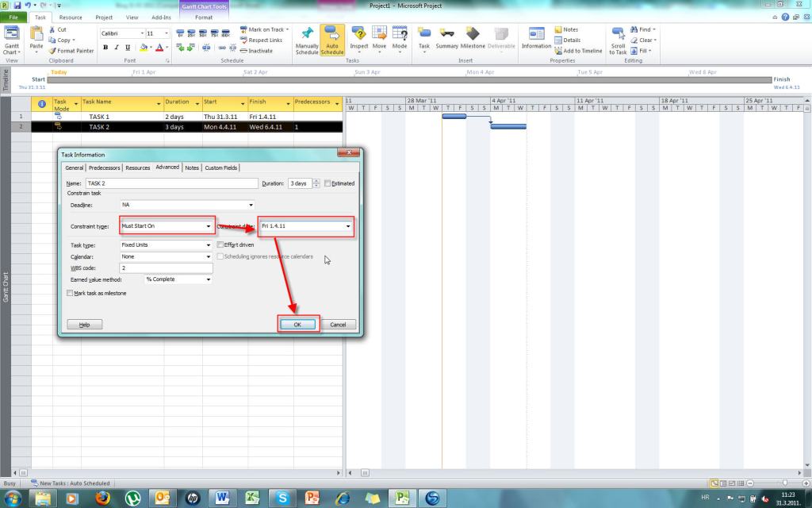This screenshot has width=812, height=508.
Task: Open the font color picker
Action: pyautogui.click(x=162, y=48)
